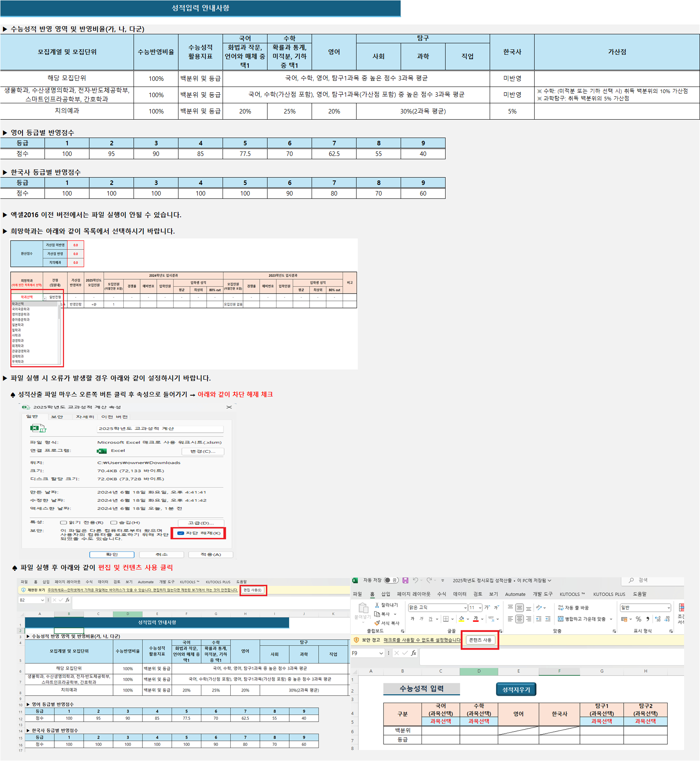
Task: Click the 편집 사용(E) button
Action: 253,590
